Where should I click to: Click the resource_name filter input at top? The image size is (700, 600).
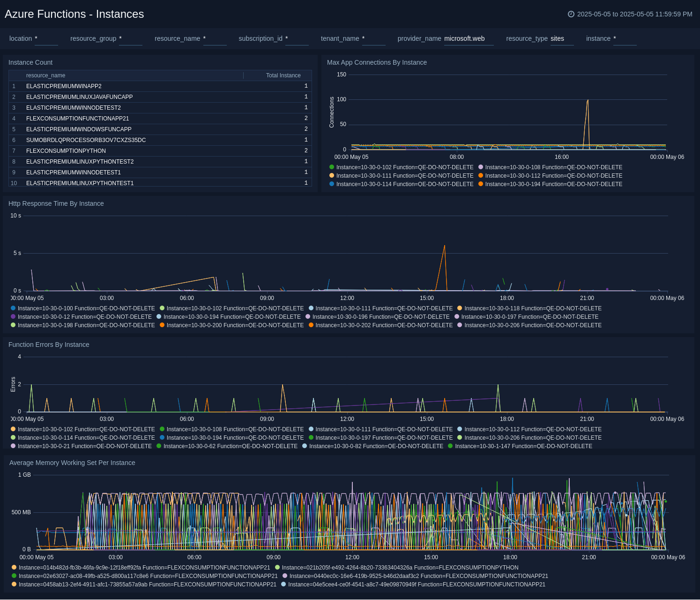[x=215, y=39]
